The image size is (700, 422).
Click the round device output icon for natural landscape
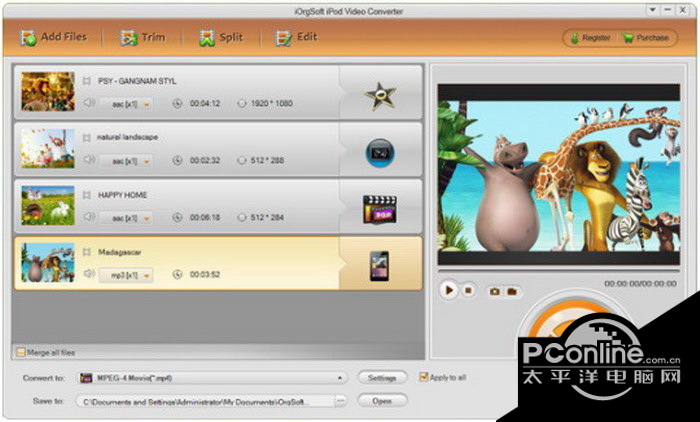(380, 153)
